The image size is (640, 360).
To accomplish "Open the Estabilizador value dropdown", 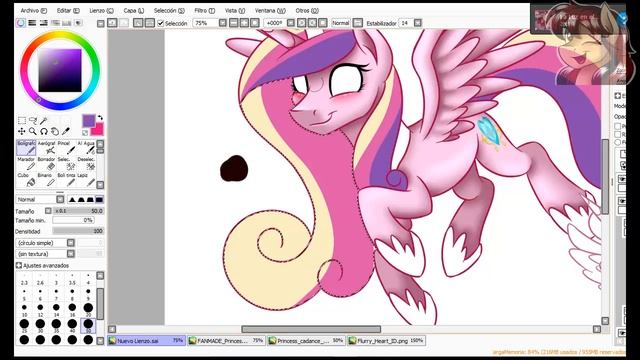I will point(418,23).
